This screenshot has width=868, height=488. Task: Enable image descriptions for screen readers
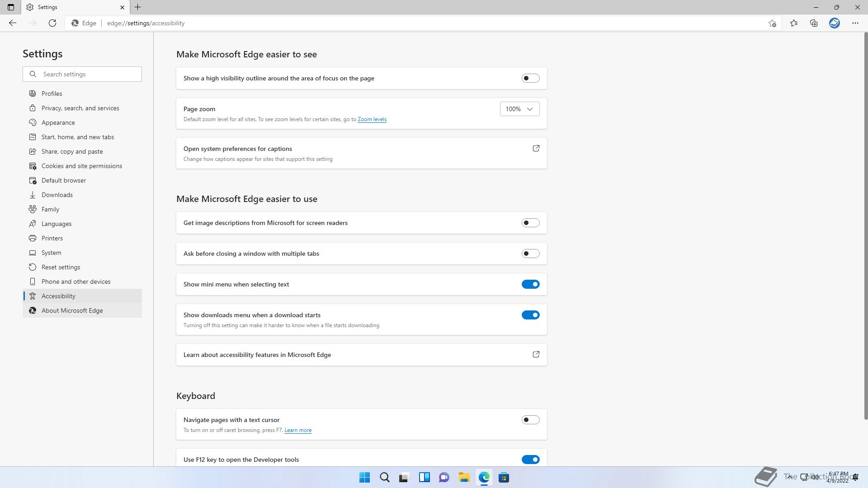[x=531, y=223]
